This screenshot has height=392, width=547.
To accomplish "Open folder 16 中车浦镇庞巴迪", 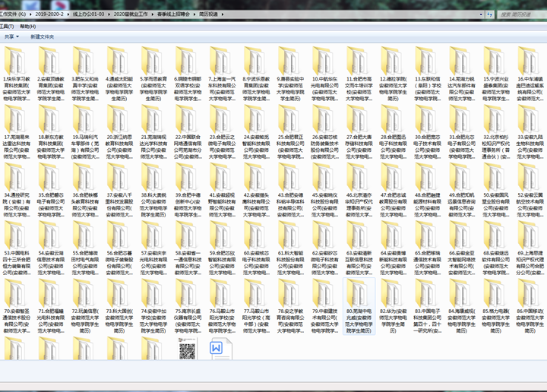I will pyautogui.click(x=530, y=62).
